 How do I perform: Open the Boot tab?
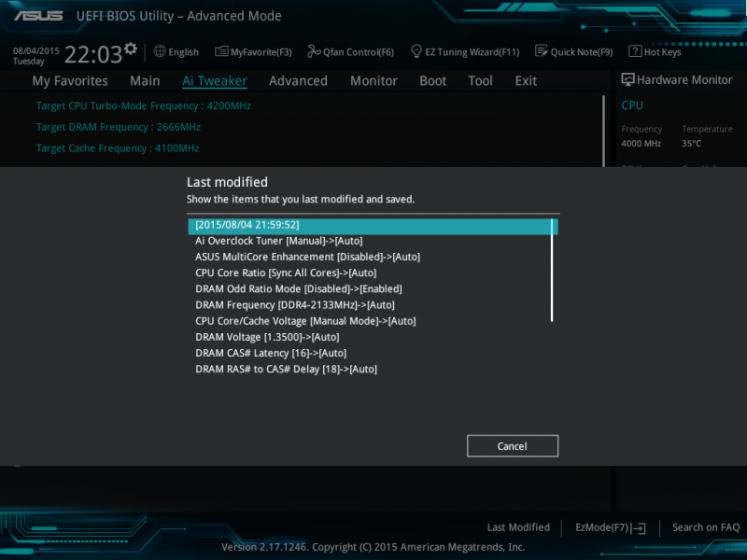pos(432,80)
